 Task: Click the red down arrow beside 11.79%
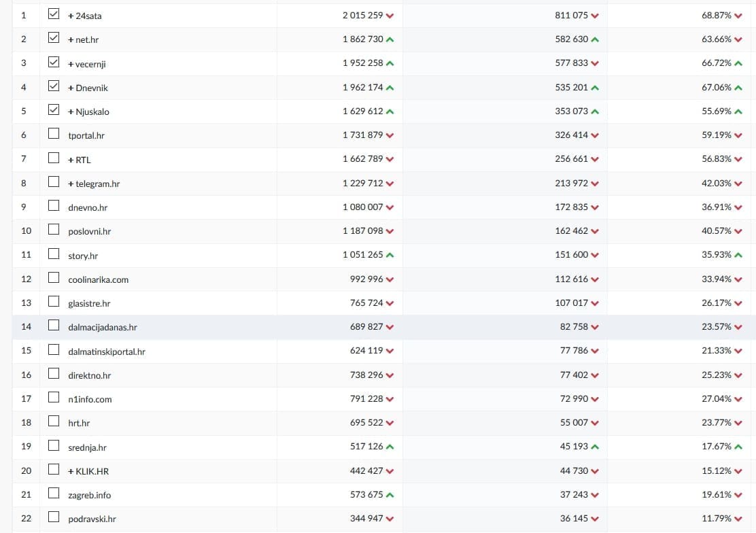pyautogui.click(x=738, y=519)
